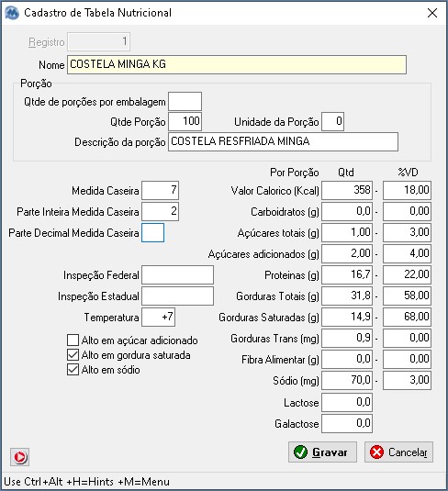Screen dimensions: 448x491
Task: Click the Parte Decimal Medida Caseira box
Action: 153,233
